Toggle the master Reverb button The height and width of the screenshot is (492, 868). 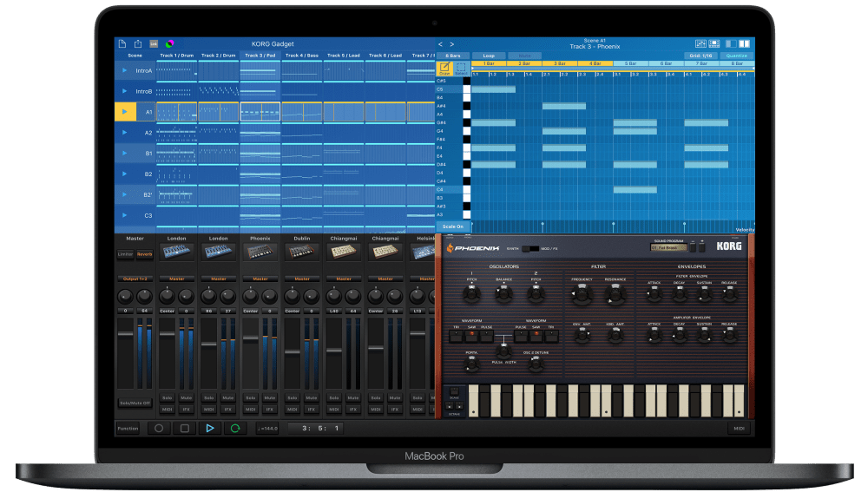(x=144, y=254)
